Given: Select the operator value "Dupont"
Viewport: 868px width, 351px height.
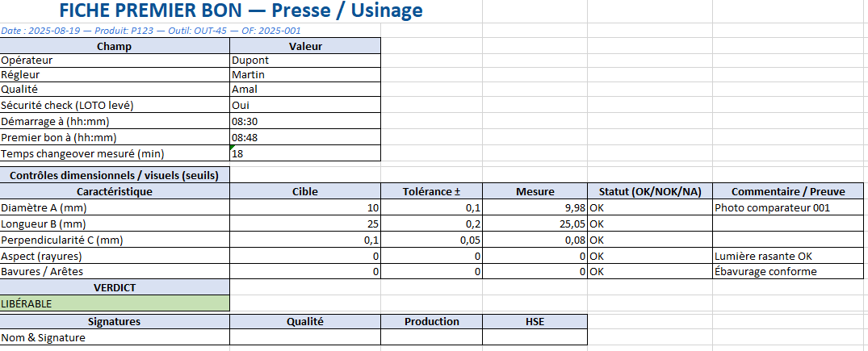Looking at the screenshot, I should coord(305,60).
